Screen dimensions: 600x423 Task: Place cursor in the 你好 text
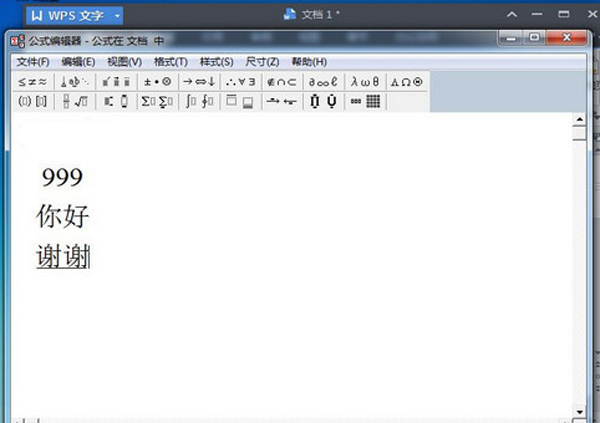[63, 216]
